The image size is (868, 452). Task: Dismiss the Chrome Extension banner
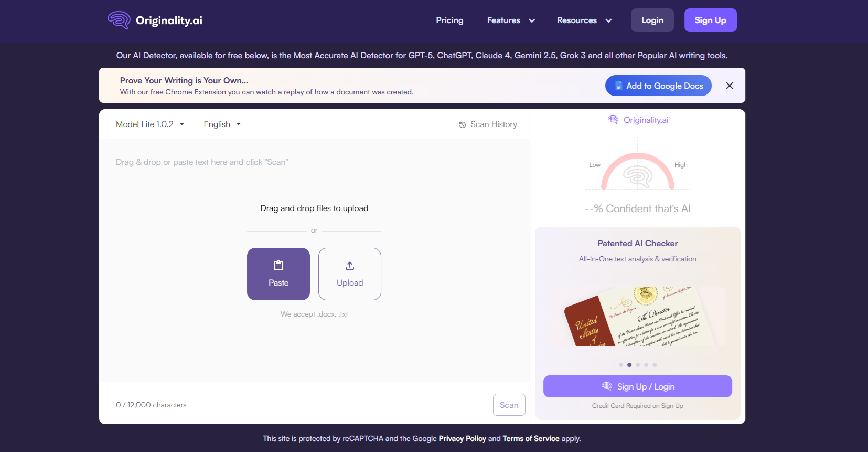coord(730,86)
